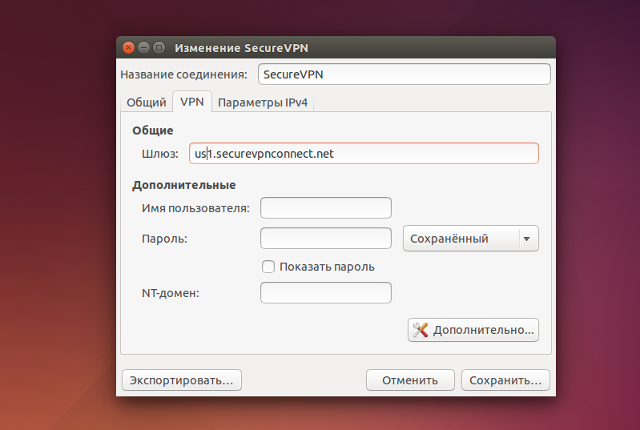Click the Общие section heading
Image resolution: width=640 pixels, height=430 pixels.
coord(153,131)
